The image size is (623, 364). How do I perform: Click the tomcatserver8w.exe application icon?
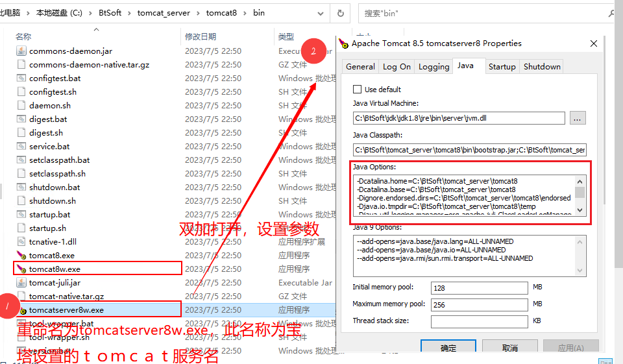[x=23, y=310]
